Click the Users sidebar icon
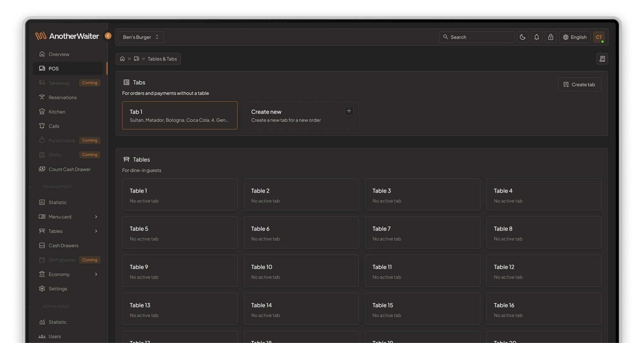This screenshot has width=644, height=343. tap(42, 336)
